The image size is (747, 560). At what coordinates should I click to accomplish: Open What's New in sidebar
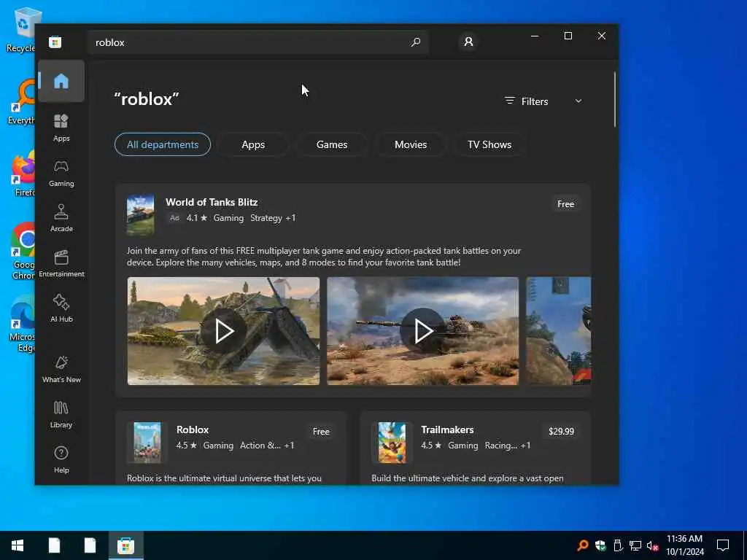[61, 369]
